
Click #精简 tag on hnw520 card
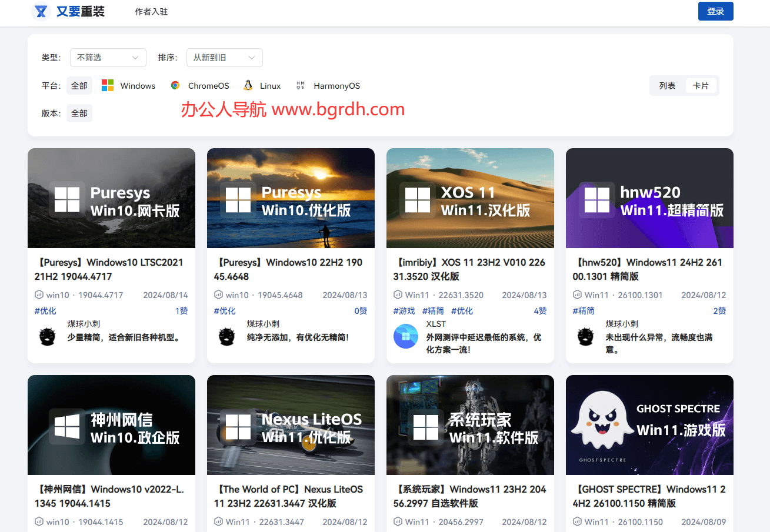click(584, 311)
